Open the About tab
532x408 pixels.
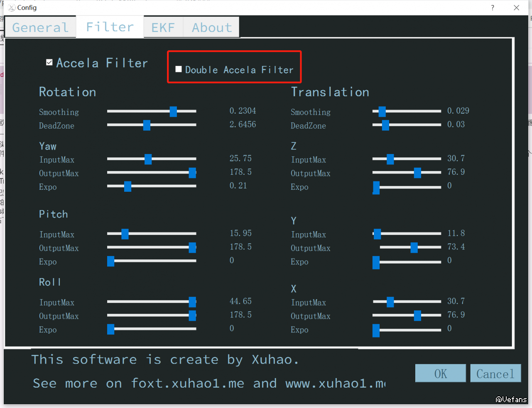(x=212, y=27)
